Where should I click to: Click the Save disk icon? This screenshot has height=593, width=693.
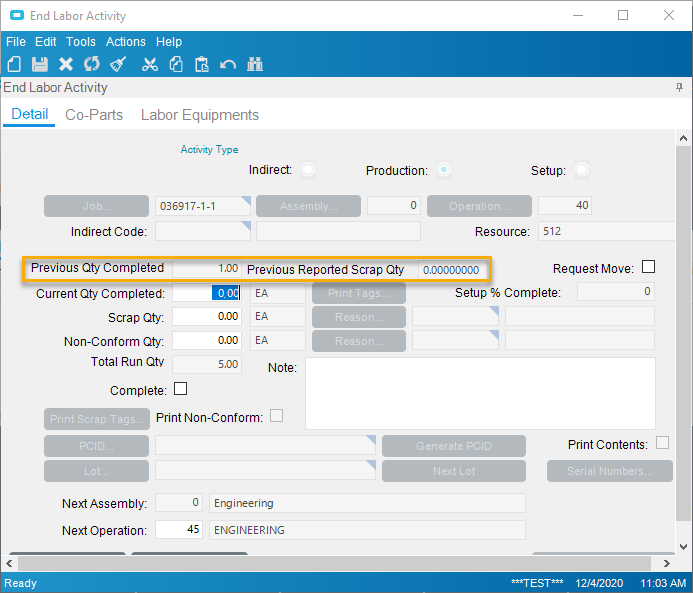pyautogui.click(x=40, y=64)
